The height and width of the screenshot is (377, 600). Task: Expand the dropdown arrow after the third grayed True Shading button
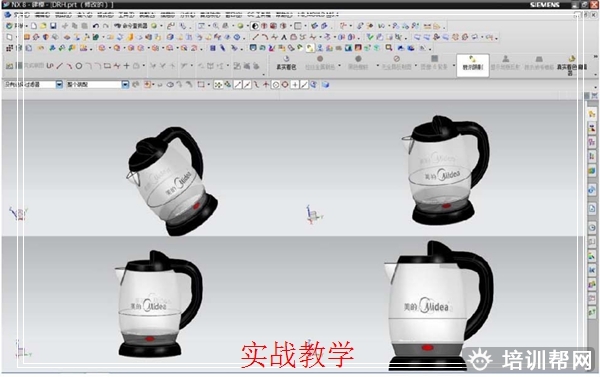[x=416, y=65]
